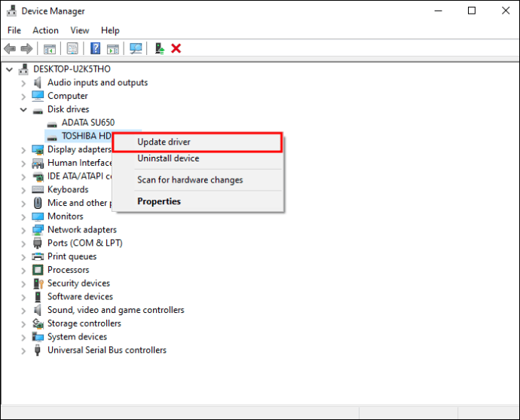
Task: Click the Mice and other pointing devices icon
Action: point(38,203)
